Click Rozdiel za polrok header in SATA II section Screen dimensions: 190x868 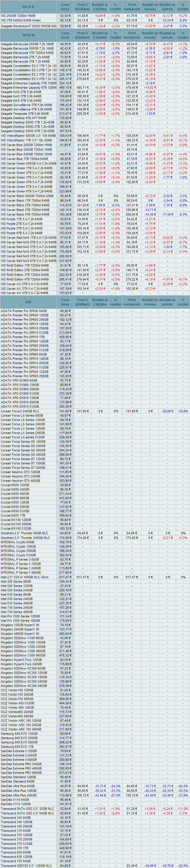(167, 7)
